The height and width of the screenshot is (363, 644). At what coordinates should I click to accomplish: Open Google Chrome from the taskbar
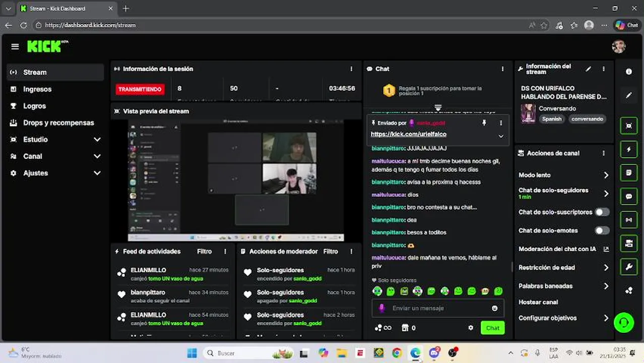point(397,353)
